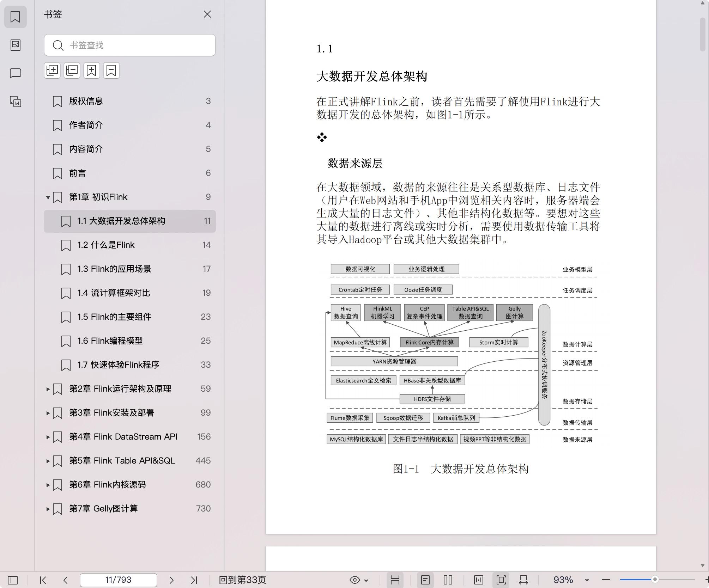This screenshot has width=709, height=588.
Task: Toggle the sidebar panel button in status bar
Action: click(13, 580)
